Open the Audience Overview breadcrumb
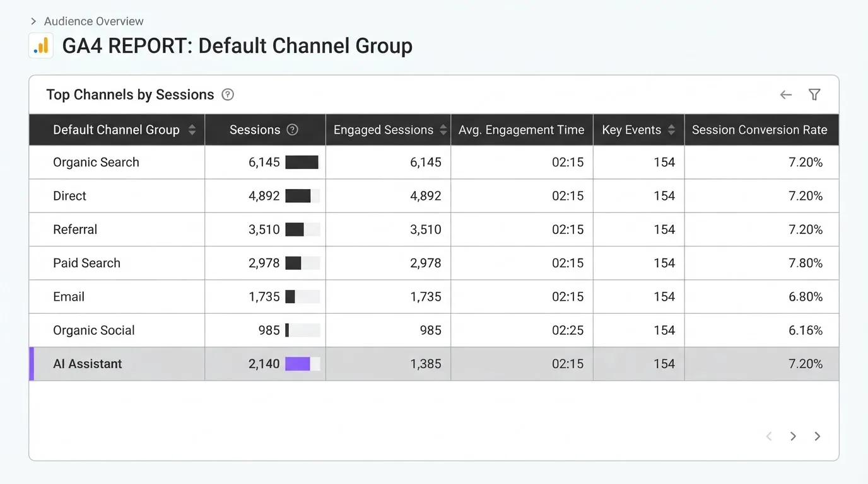This screenshot has height=484, width=868. (94, 21)
